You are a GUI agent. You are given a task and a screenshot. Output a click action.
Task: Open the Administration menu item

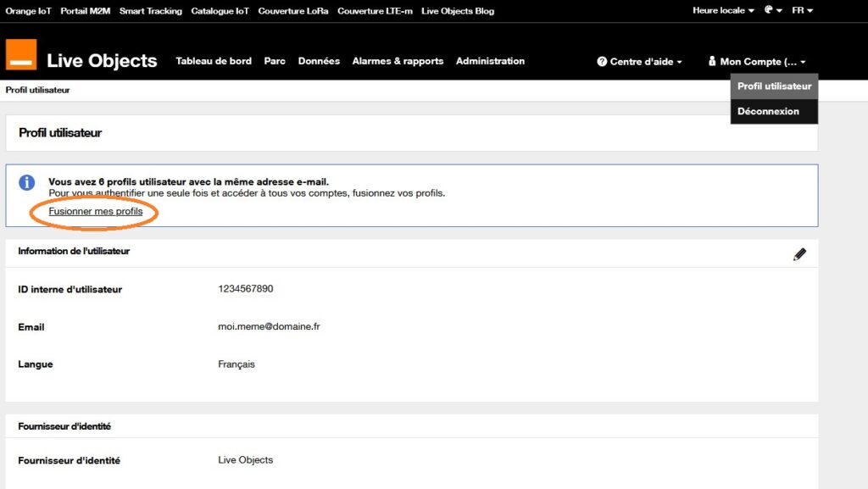click(x=490, y=61)
